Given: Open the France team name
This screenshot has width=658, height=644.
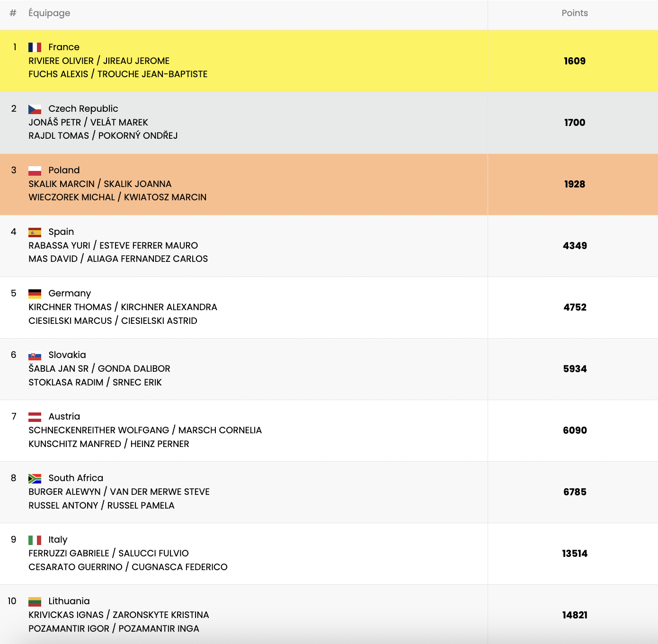Looking at the screenshot, I should [64, 47].
